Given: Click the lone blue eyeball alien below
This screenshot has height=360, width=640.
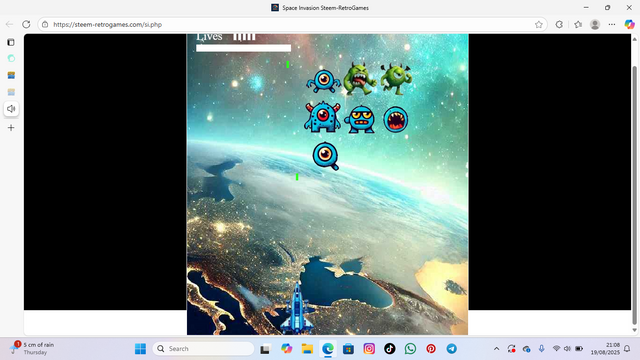Looking at the screenshot, I should pos(326,156).
